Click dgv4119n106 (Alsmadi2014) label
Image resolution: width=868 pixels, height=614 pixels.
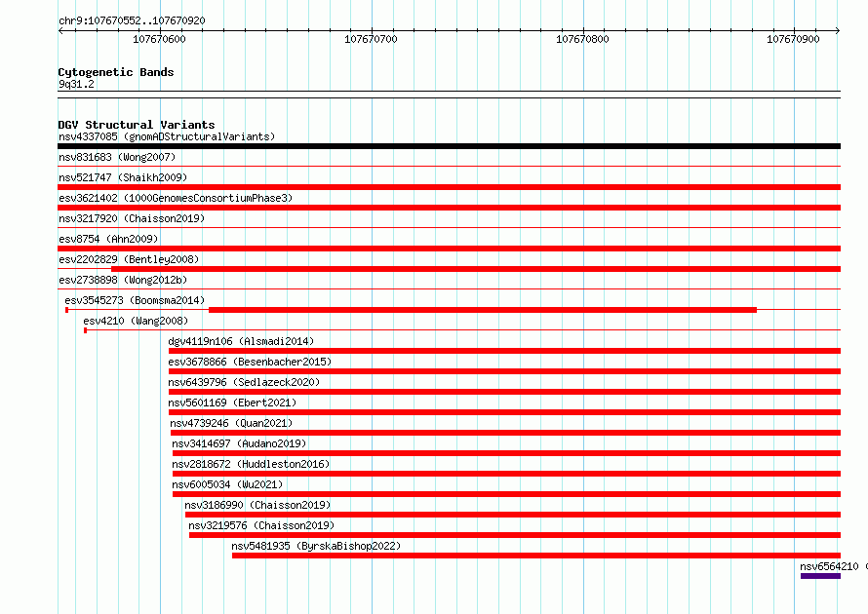[241, 341]
